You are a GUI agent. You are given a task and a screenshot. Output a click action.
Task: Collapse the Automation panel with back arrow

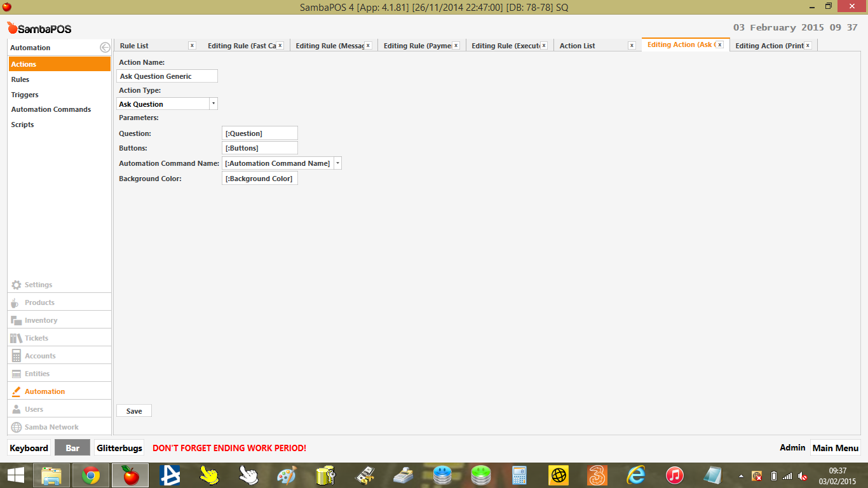coord(105,48)
